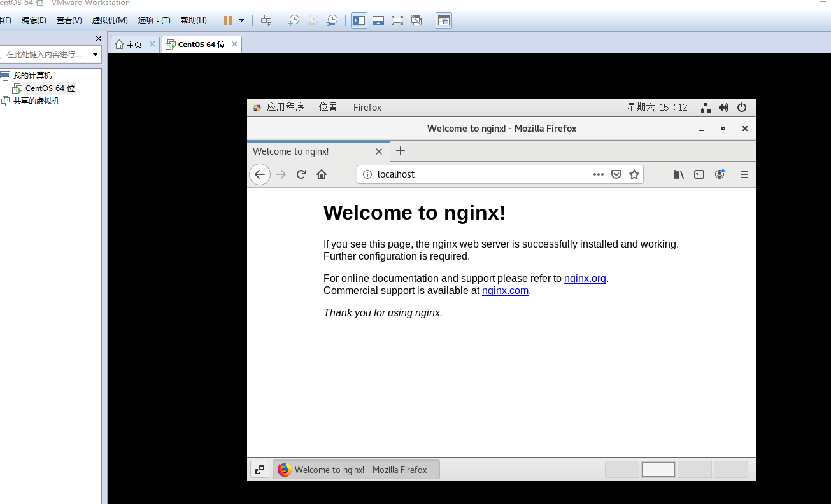
Task: Switch to Unity mode
Action: [x=416, y=20]
